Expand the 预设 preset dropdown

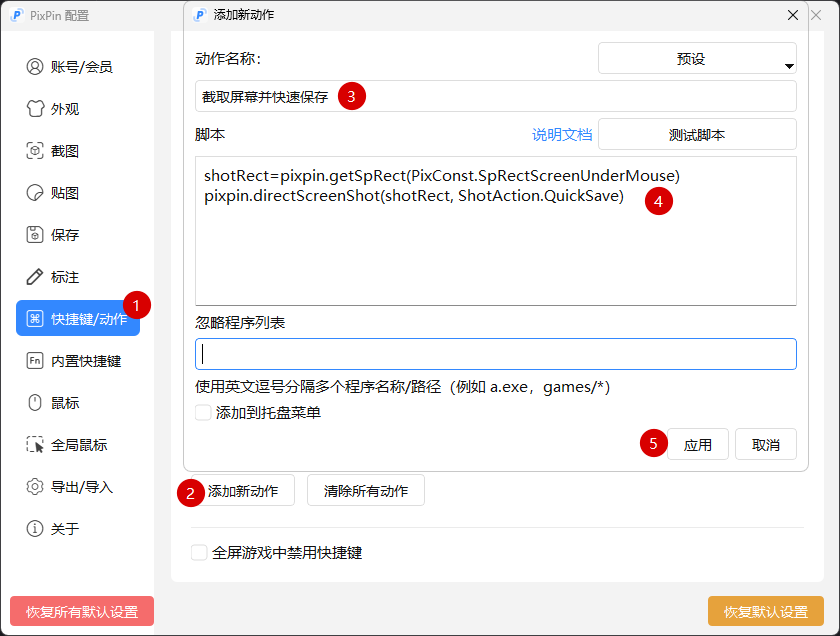(x=697, y=59)
